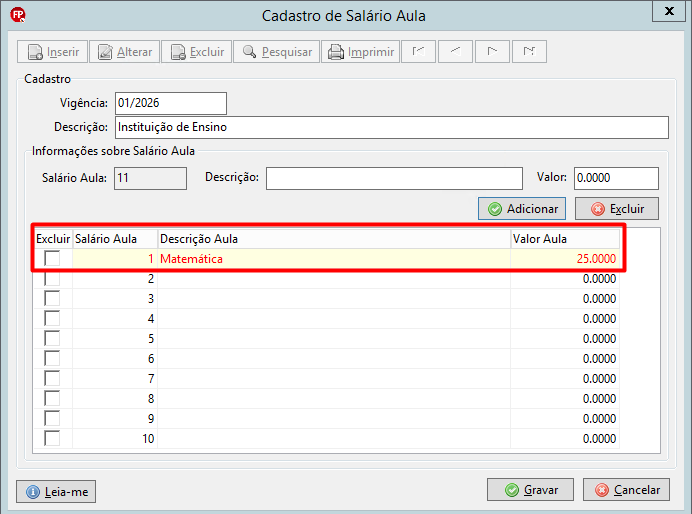Click the Gravar button
Image resolution: width=692 pixels, height=514 pixels.
pyautogui.click(x=530, y=490)
